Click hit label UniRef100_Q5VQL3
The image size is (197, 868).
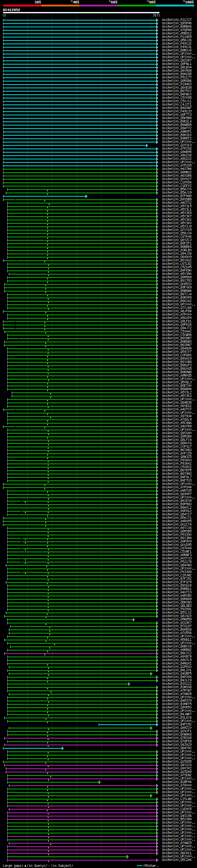coord(177,382)
